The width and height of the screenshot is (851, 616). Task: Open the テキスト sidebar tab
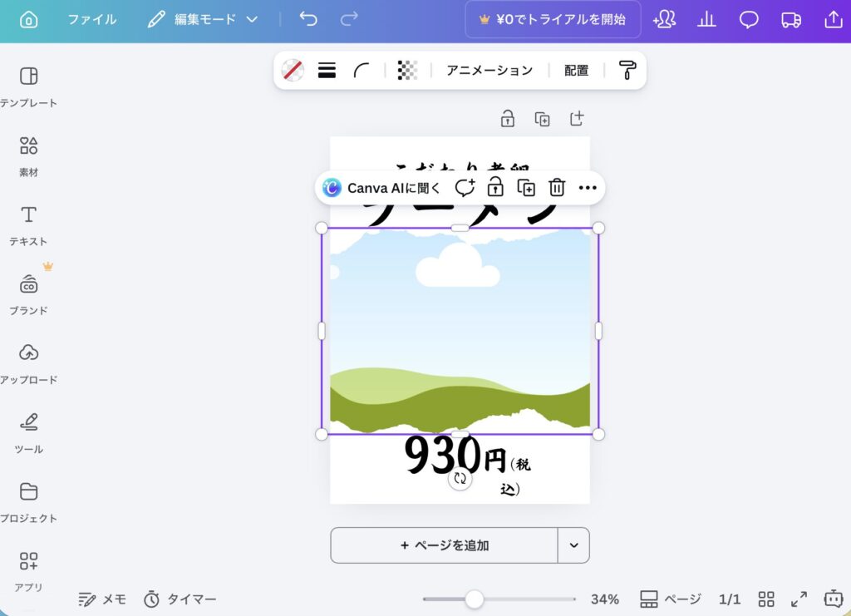point(28,224)
